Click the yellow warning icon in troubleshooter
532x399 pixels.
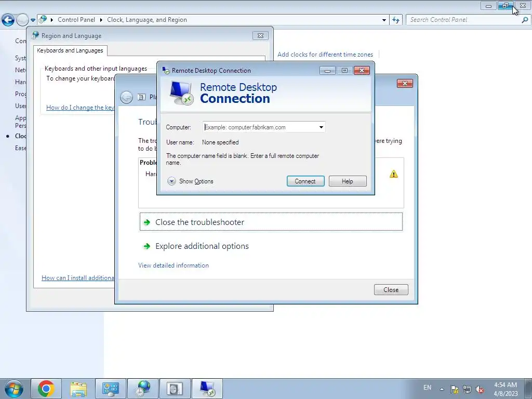click(x=394, y=174)
